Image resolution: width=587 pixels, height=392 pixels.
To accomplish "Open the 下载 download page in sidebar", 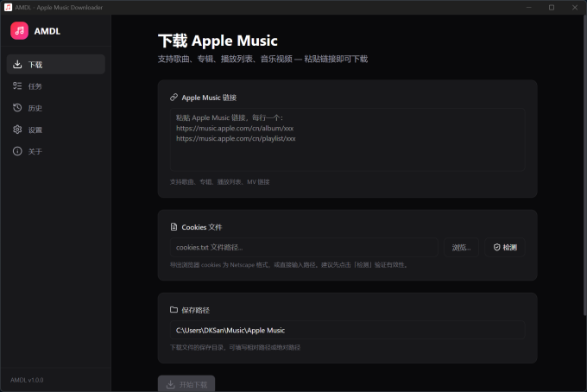I will click(56, 65).
